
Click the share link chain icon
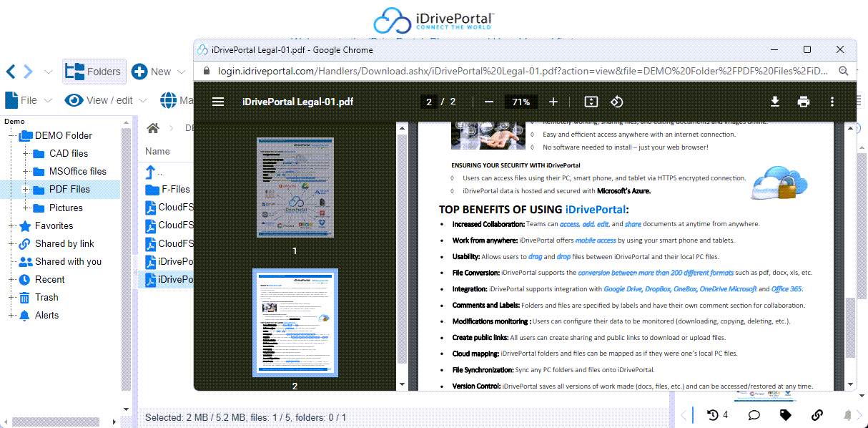tap(817, 414)
